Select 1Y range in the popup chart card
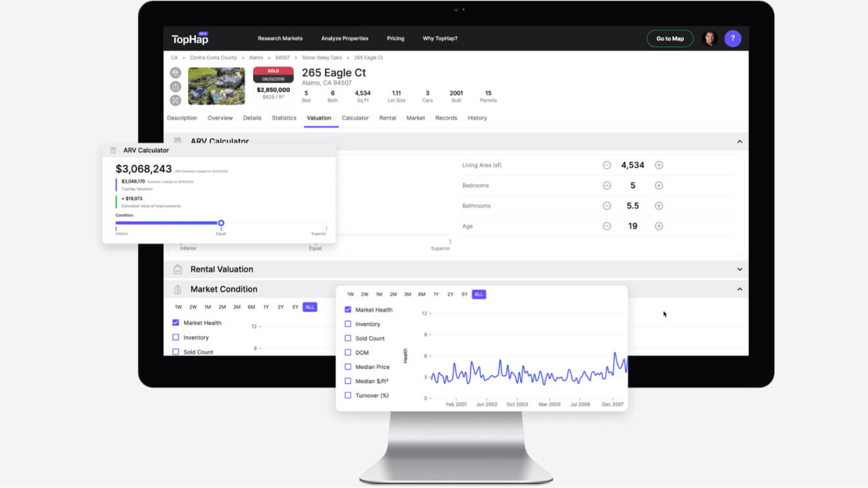Viewport: 868px width, 488px height. [x=436, y=295]
